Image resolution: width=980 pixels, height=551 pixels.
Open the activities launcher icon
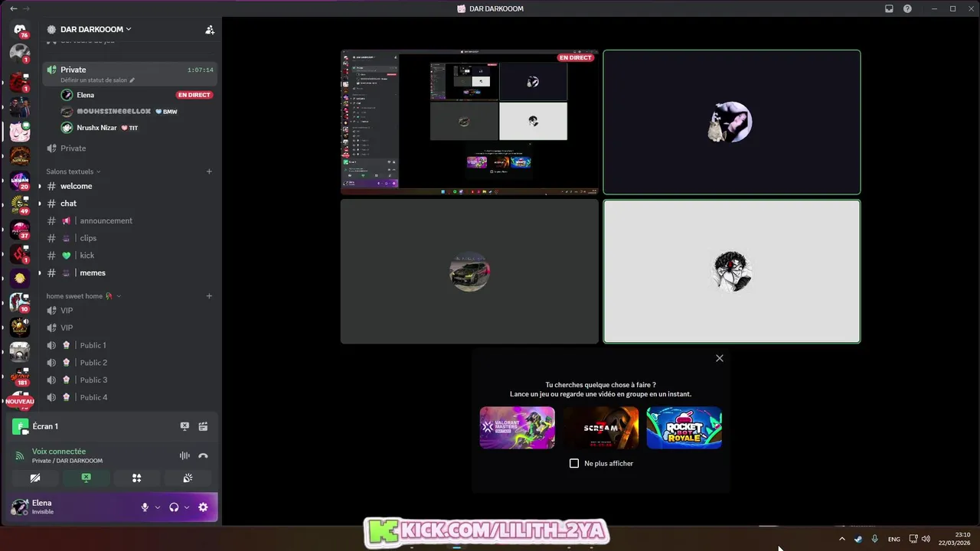[136, 478]
